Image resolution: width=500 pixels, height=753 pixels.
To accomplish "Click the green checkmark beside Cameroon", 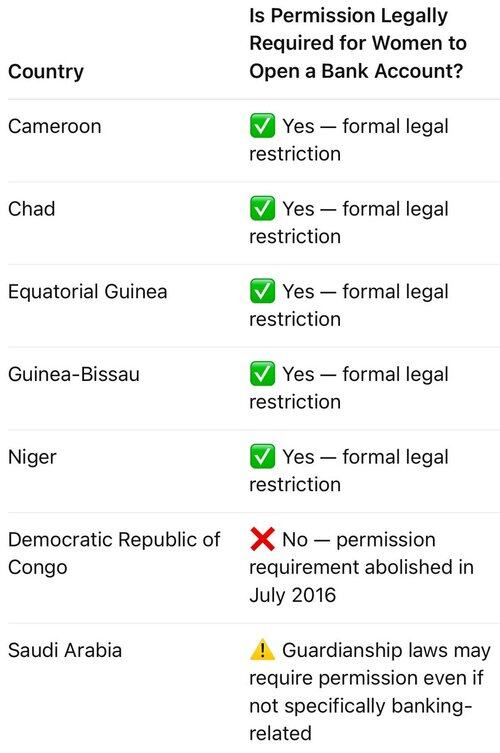I will (262, 126).
